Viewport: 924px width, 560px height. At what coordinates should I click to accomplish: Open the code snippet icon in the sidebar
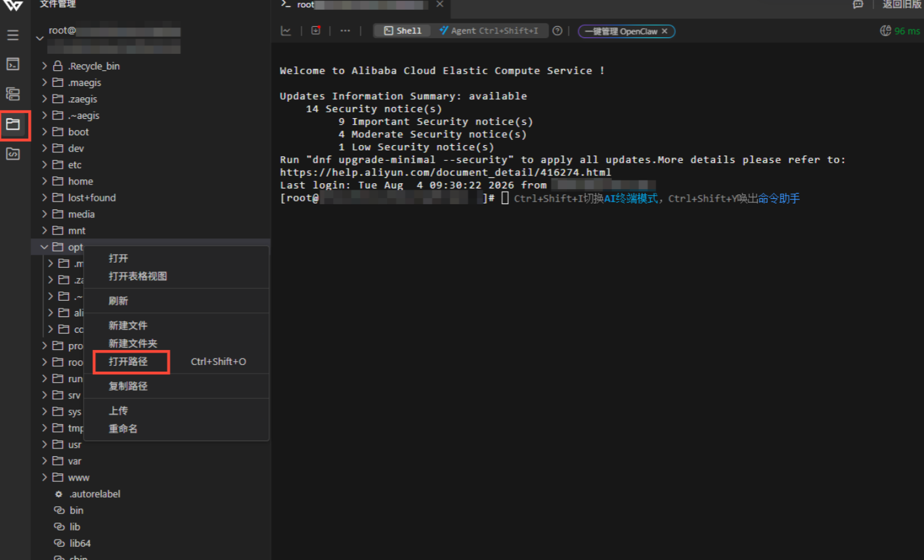[x=12, y=154]
